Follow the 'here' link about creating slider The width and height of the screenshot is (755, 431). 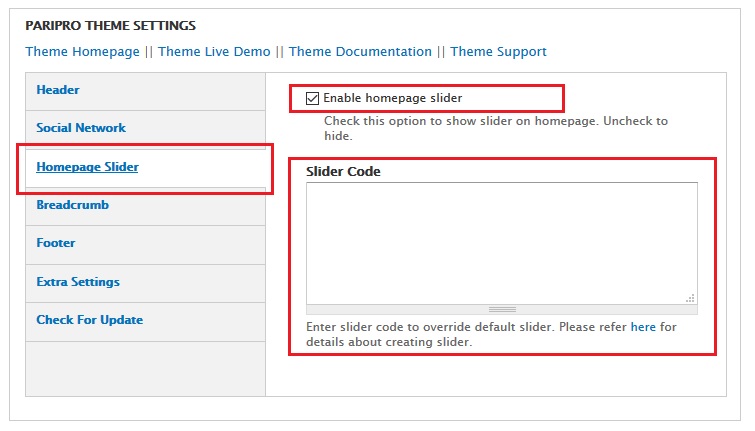643,327
